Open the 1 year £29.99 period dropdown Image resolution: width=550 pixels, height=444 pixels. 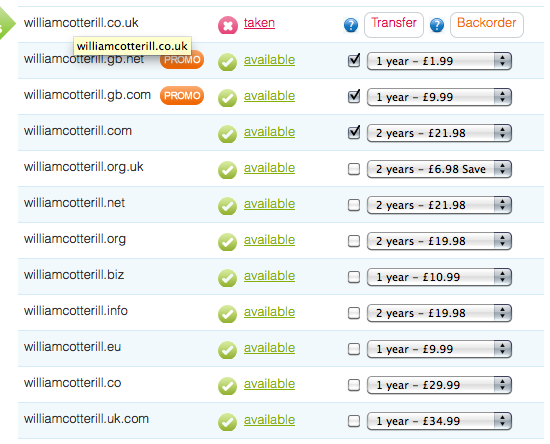click(439, 385)
